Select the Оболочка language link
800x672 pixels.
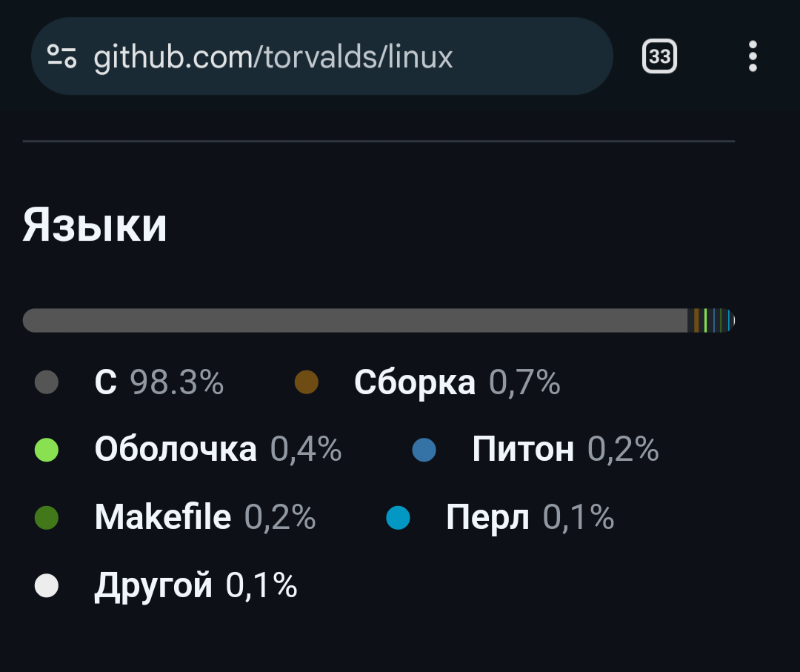point(217,450)
